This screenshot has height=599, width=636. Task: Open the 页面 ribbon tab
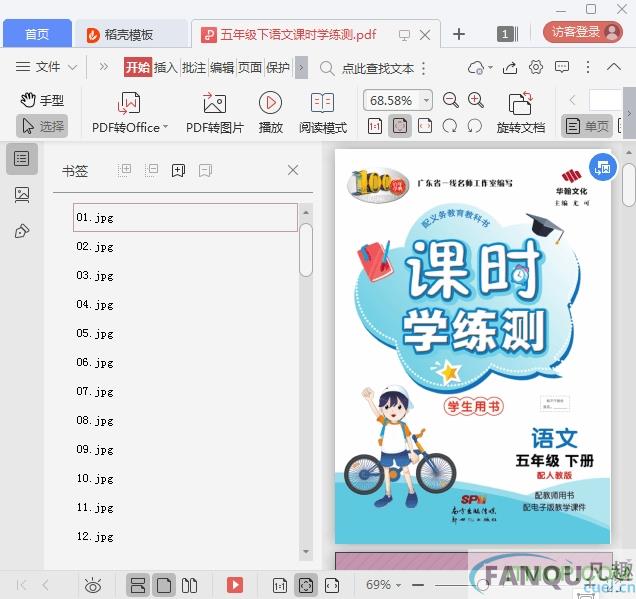tap(250, 67)
